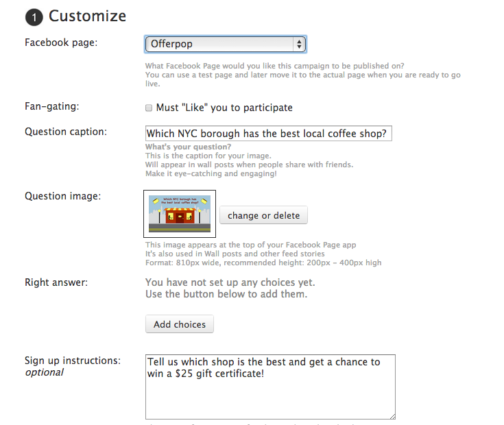Click the "Fan-gating:" field label
This screenshot has height=425, width=504.
[52, 106]
